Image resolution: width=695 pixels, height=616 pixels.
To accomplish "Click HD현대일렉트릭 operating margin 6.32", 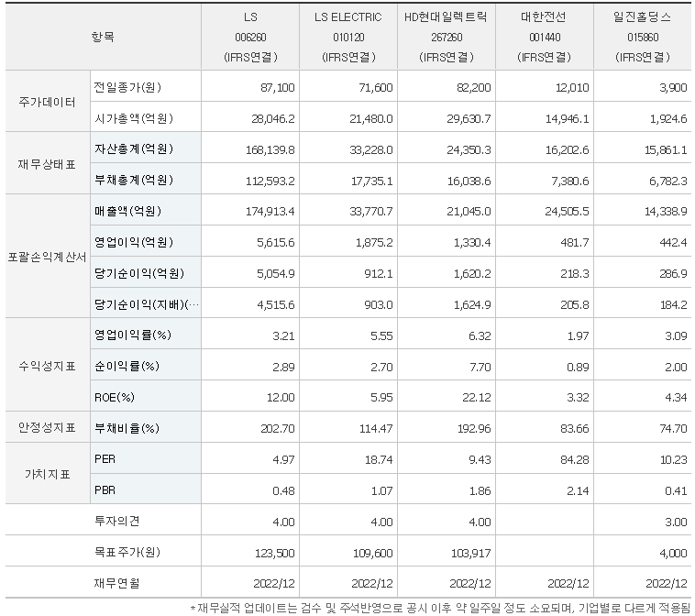I will (x=480, y=335).
